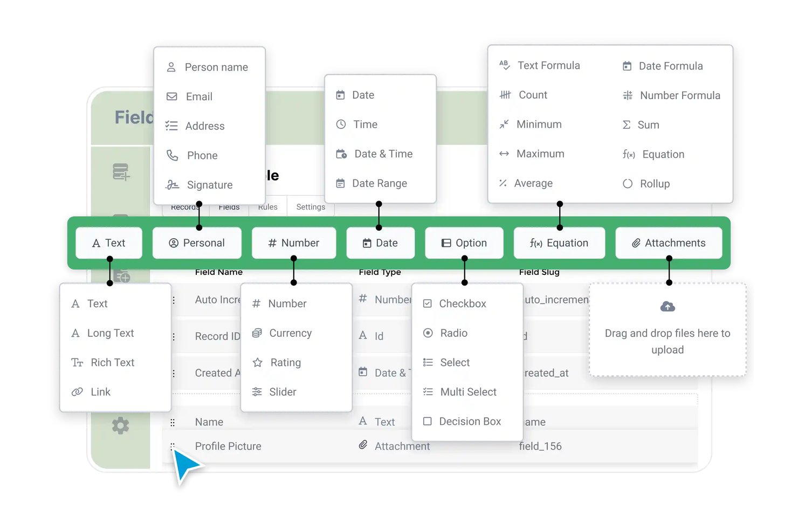
Task: Click the Attachments category button
Action: (669, 243)
